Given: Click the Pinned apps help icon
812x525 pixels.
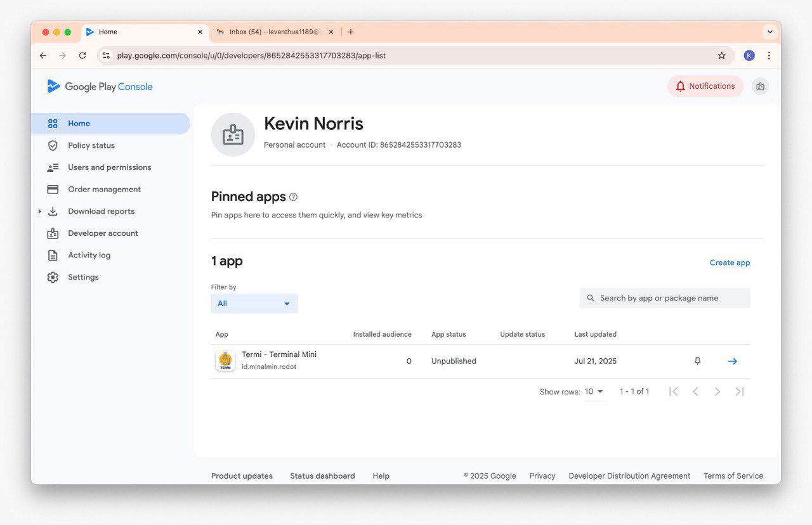Looking at the screenshot, I should [293, 197].
